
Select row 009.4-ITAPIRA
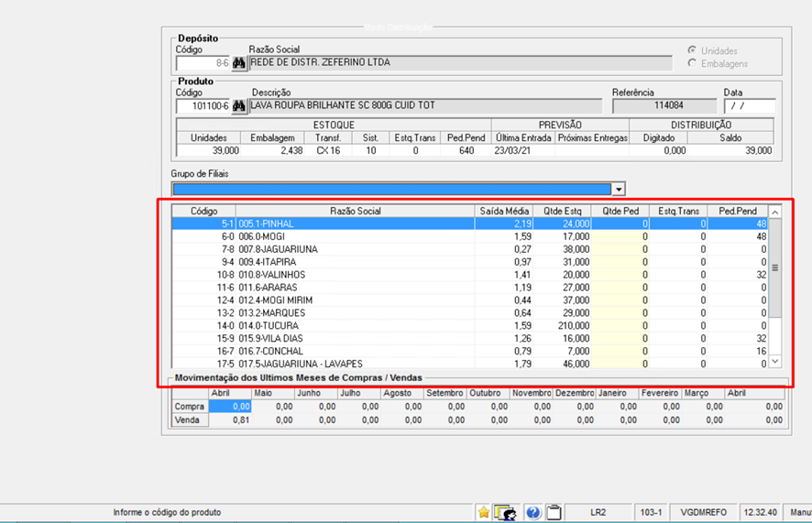[x=470, y=262]
